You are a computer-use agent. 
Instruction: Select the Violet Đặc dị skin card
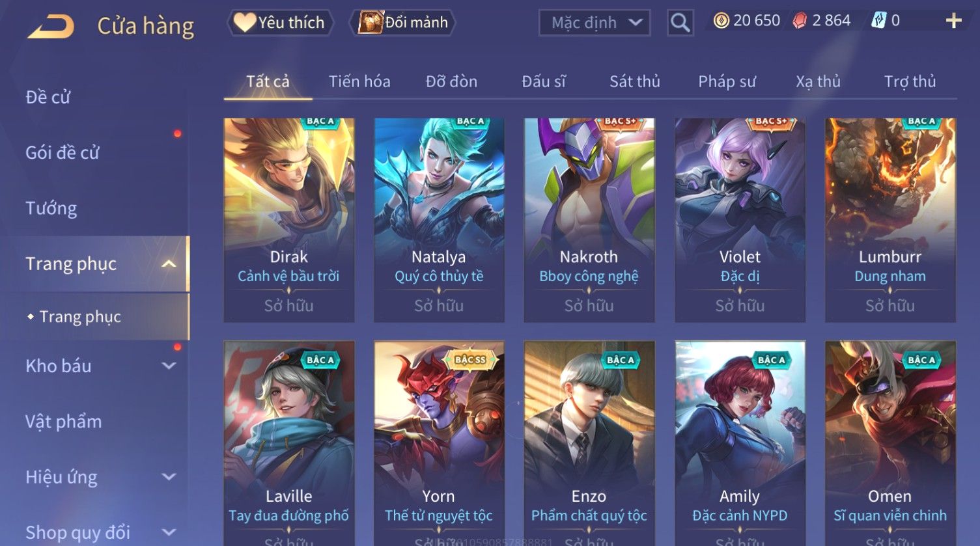pyautogui.click(x=740, y=220)
